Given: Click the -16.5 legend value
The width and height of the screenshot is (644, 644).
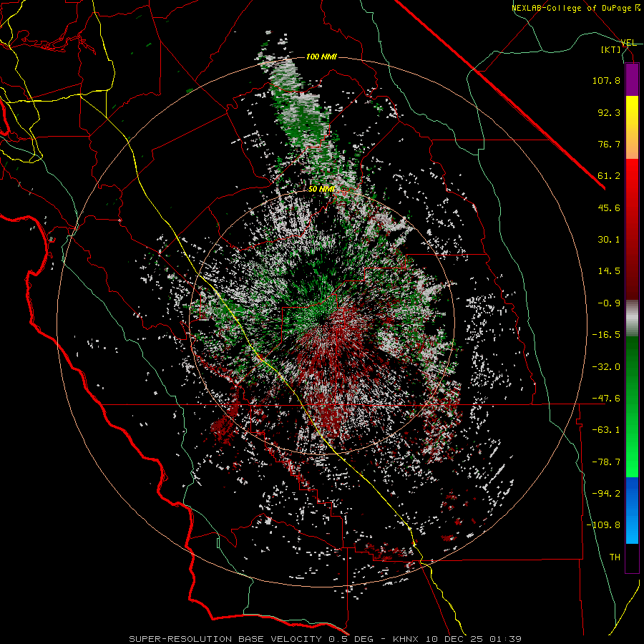Looking at the screenshot, I should click(606, 335).
